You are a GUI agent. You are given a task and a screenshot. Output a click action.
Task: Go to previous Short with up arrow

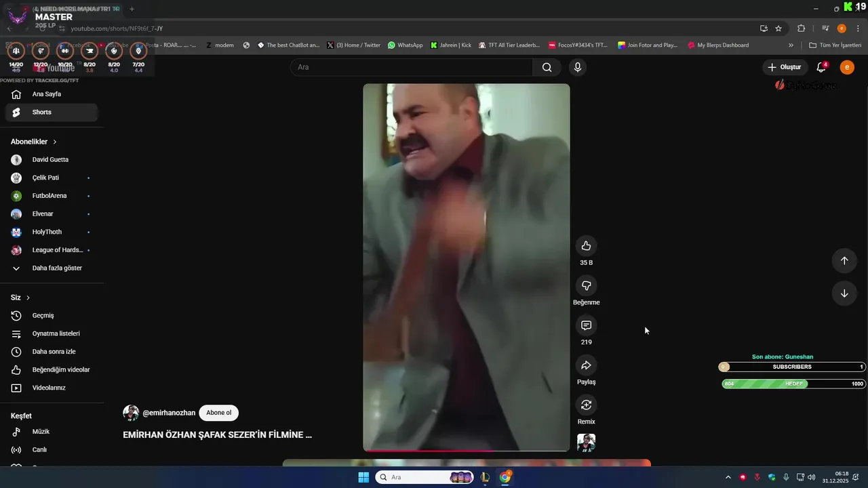point(844,261)
